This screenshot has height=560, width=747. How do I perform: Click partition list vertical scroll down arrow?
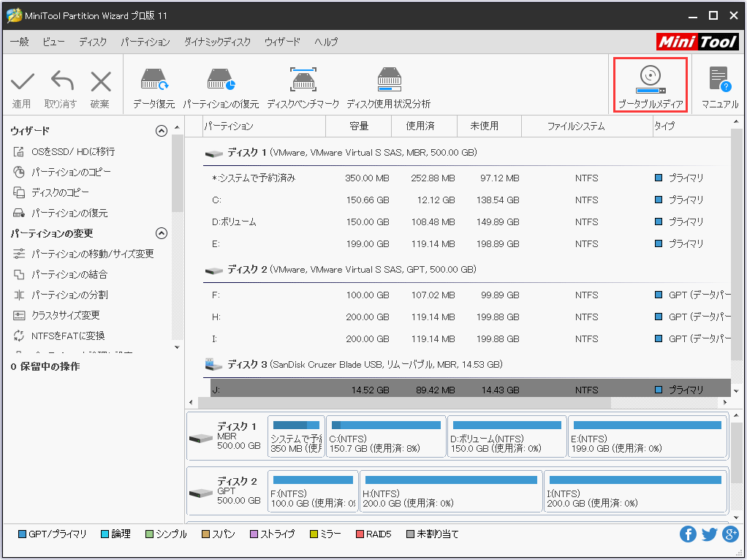click(736, 391)
